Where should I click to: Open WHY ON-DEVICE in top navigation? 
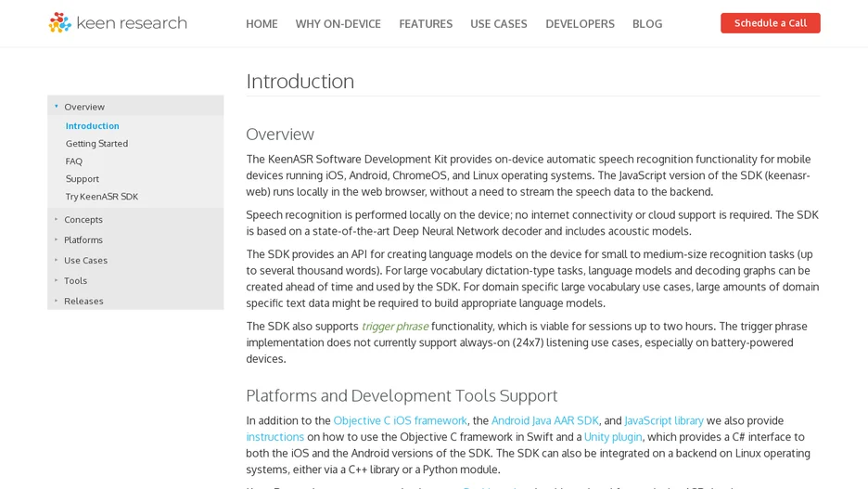[338, 24]
